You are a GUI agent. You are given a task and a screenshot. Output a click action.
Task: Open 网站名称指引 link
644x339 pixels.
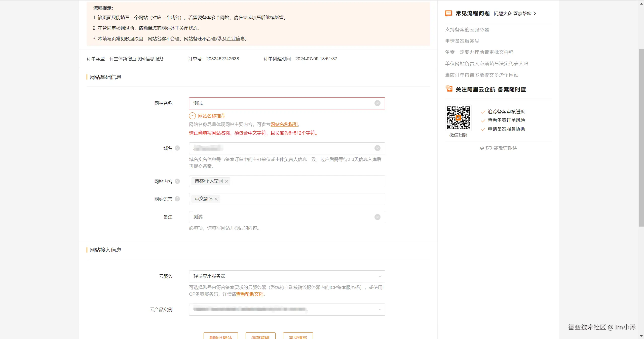pyautogui.click(x=284, y=124)
